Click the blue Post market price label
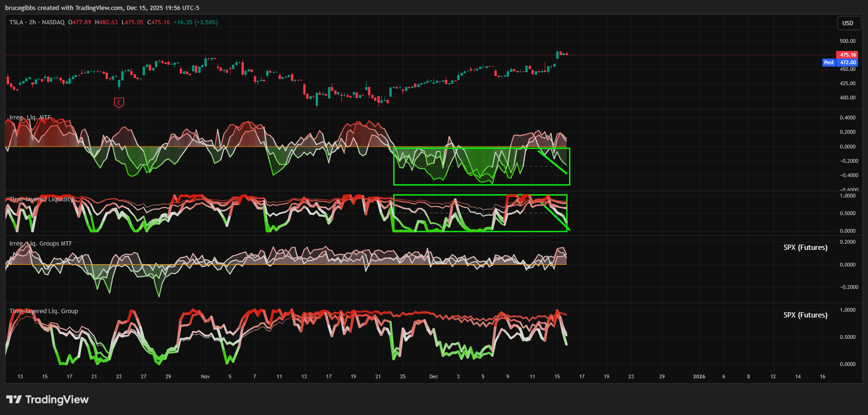868x415 pixels. click(829, 62)
